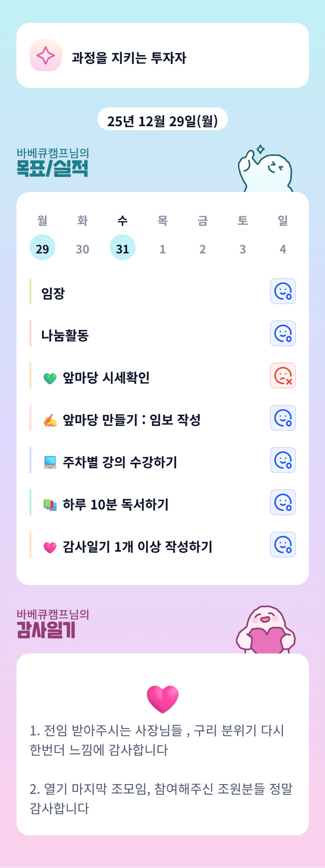
Task: Select Monday the 29th in week calendar
Action: pyautogui.click(x=42, y=248)
